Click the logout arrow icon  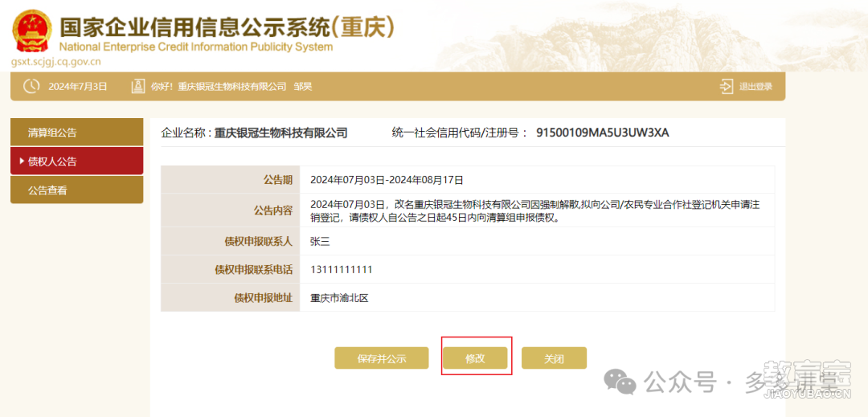[726, 86]
